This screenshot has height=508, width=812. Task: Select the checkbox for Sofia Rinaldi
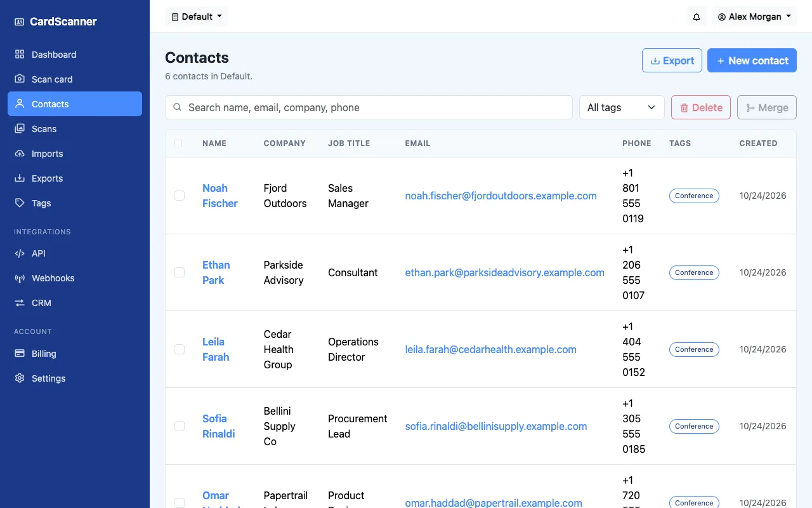pyautogui.click(x=180, y=426)
